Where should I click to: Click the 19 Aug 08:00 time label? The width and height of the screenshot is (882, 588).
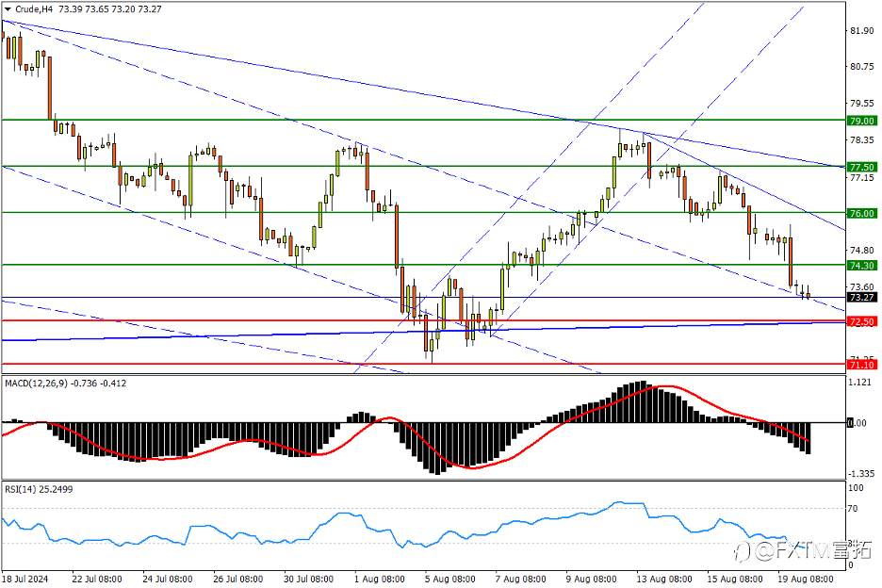pos(806,579)
